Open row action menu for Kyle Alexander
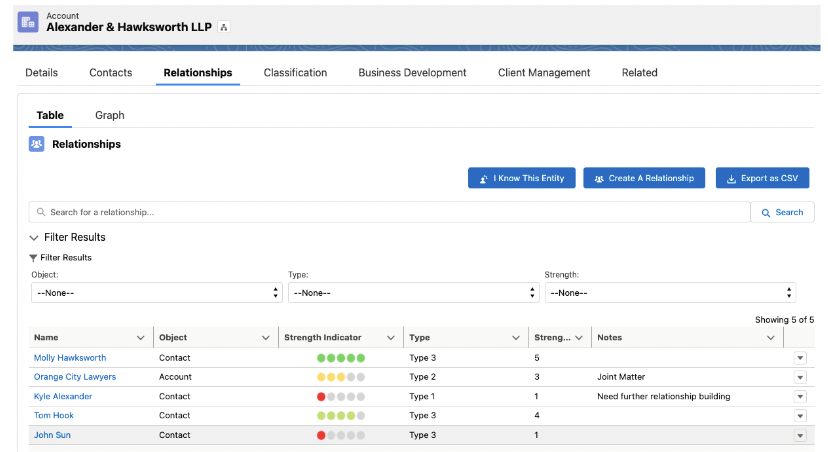 (800, 397)
